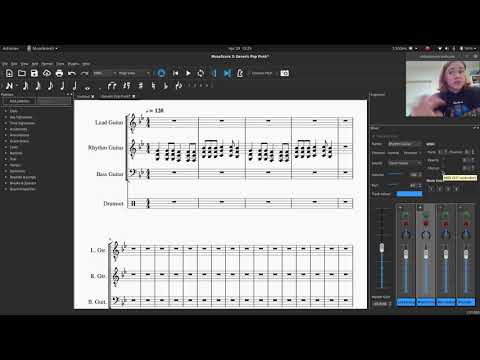Select the half note duration

tap(75, 86)
